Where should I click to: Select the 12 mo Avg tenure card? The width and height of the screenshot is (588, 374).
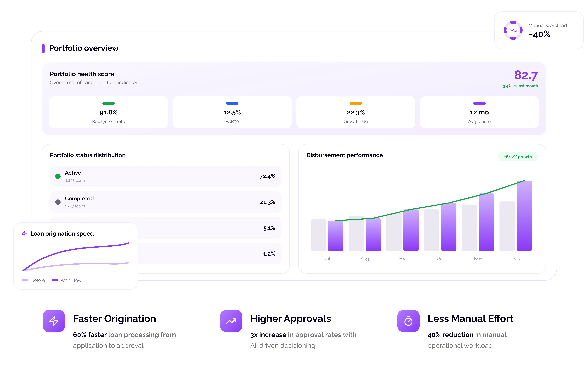[479, 112]
